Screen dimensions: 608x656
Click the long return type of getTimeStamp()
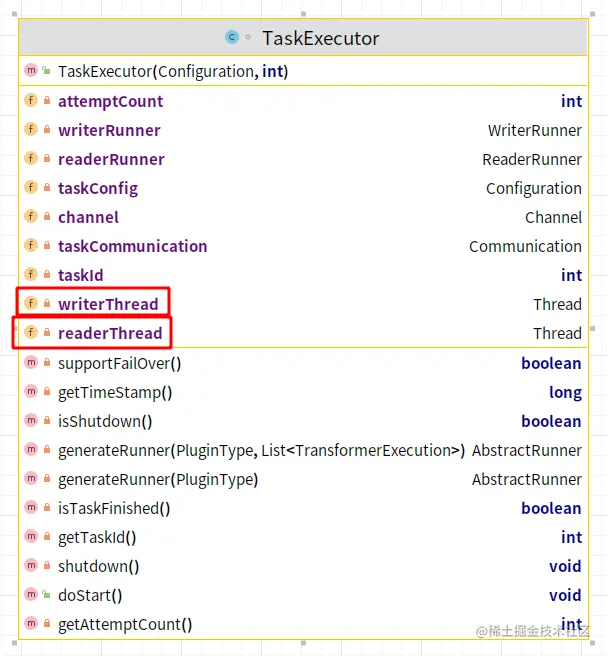[x=565, y=393]
